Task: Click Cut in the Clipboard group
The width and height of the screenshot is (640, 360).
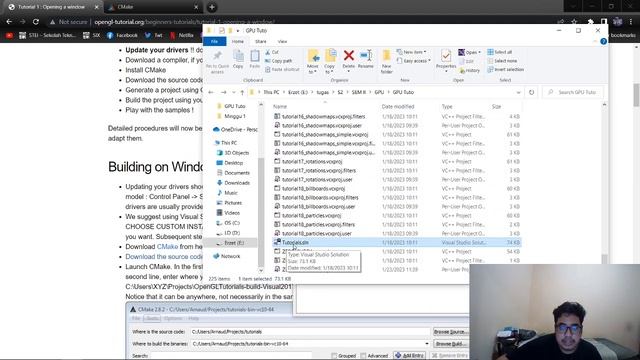Action: pyautogui.click(x=272, y=52)
